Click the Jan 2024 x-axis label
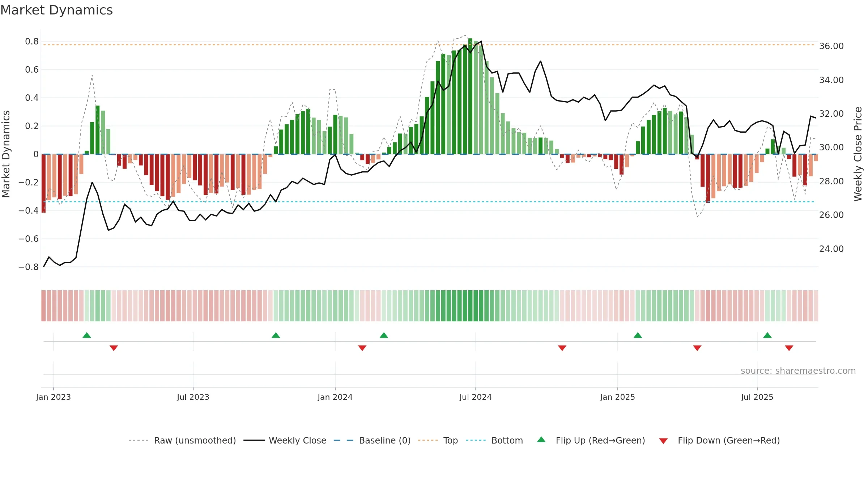This screenshot has height=488, width=868. 335,397
